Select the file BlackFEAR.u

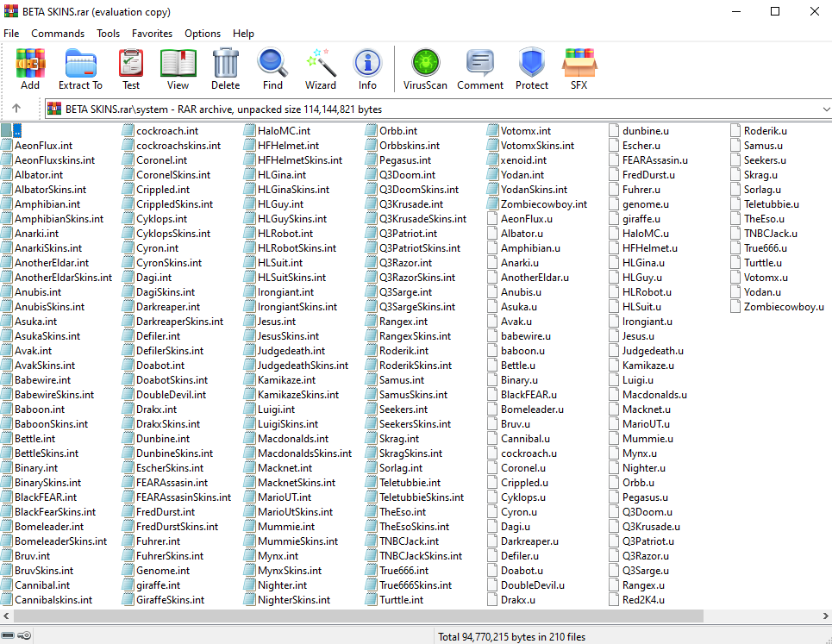529,394
